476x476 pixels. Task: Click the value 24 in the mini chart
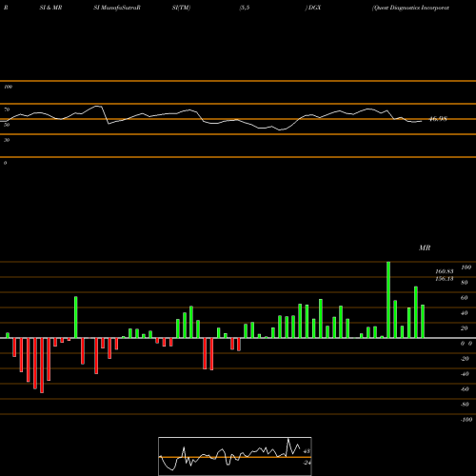point(307,463)
